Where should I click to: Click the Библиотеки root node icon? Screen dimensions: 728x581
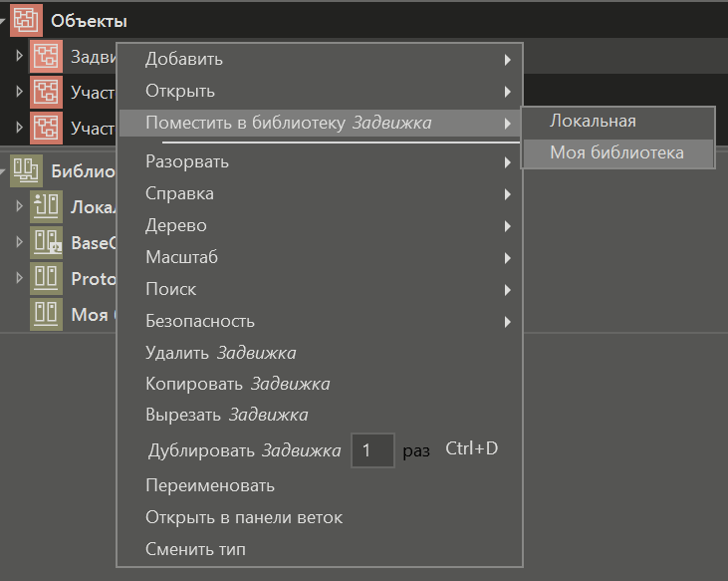[x=25, y=170]
